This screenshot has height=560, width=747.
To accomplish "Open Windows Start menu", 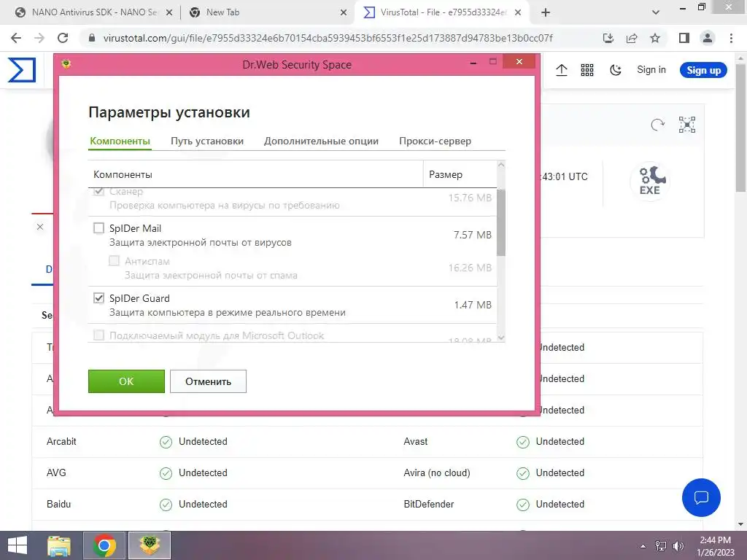I will point(18,545).
